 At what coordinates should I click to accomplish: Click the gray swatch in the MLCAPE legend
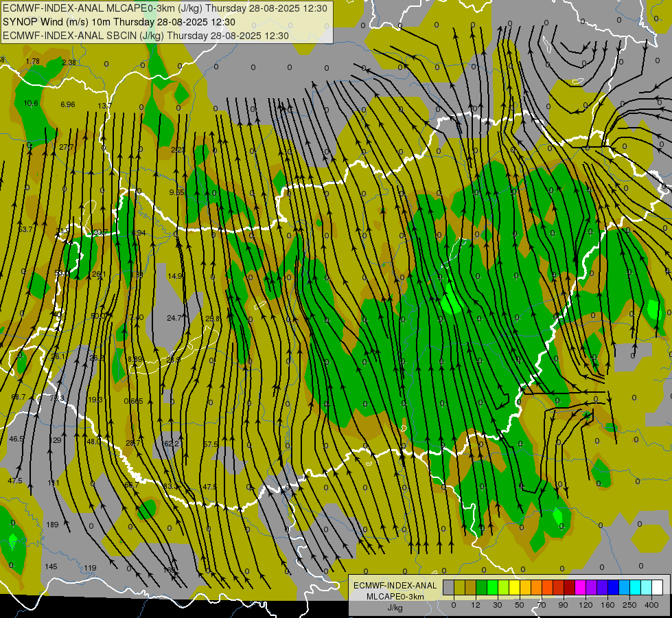click(449, 588)
